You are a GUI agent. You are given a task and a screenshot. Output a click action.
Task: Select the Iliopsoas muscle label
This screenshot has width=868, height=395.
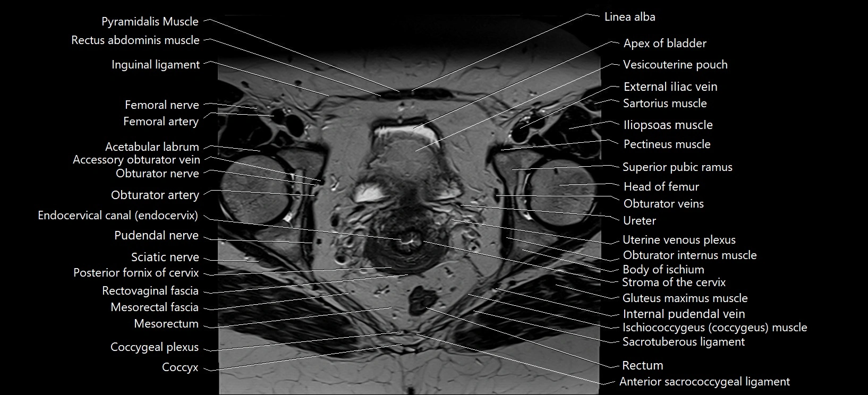668,125
